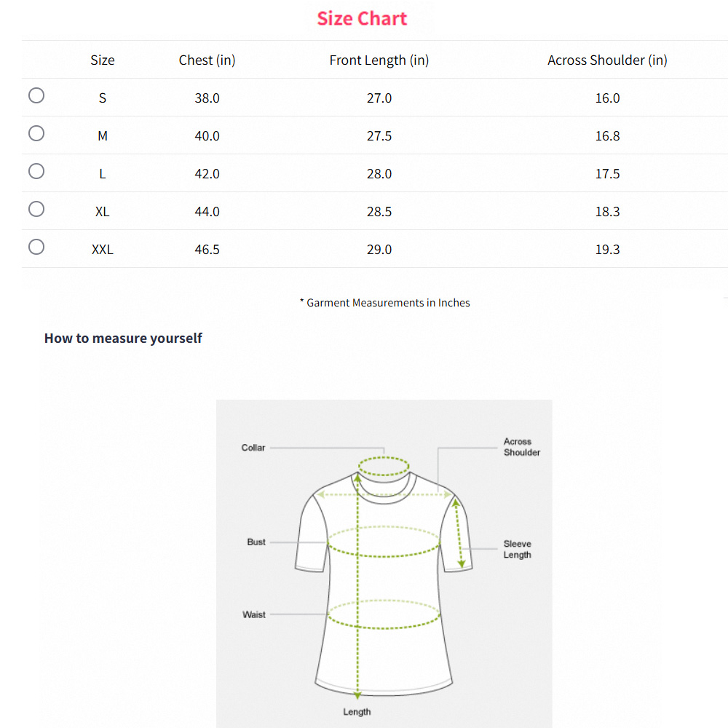The image size is (728, 728).
Task: Pick the L size radio button
Action: 36,171
